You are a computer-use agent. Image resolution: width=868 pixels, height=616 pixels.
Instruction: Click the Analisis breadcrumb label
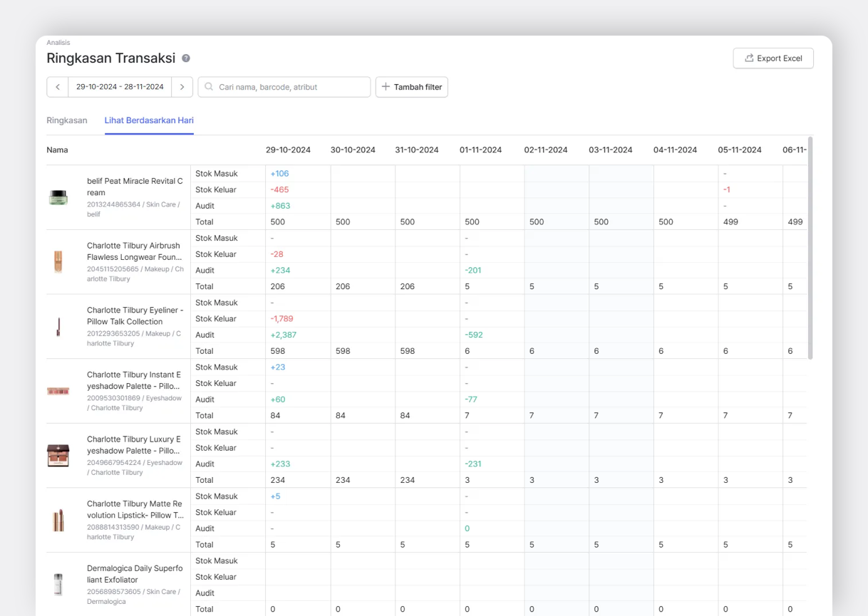click(58, 43)
